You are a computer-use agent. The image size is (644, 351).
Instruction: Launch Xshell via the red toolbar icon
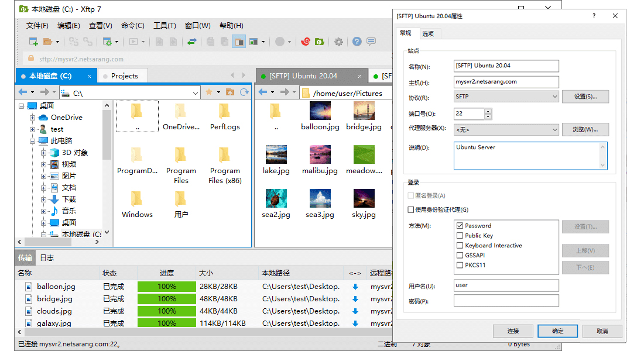pyautogui.click(x=306, y=42)
